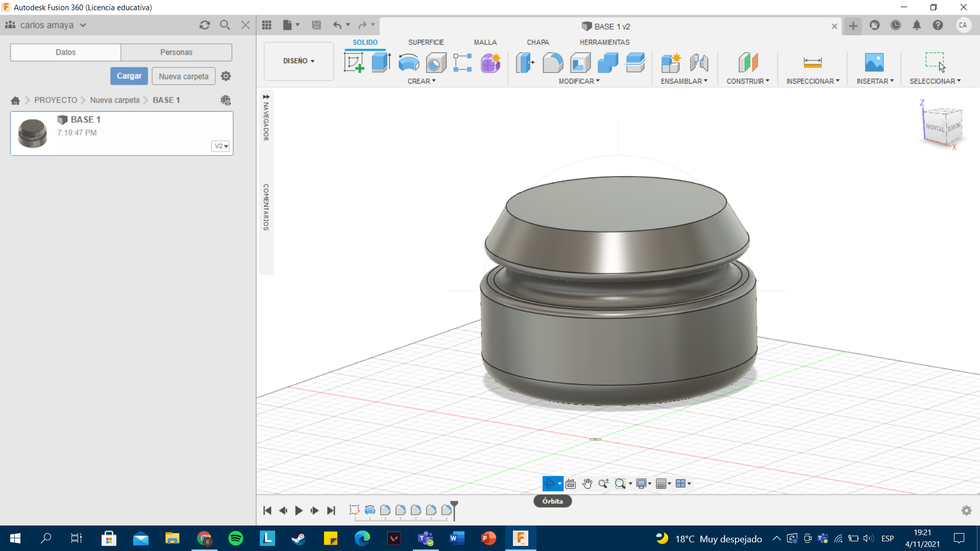
Task: Expand the SELECCIONAR menu
Action: coord(935,81)
